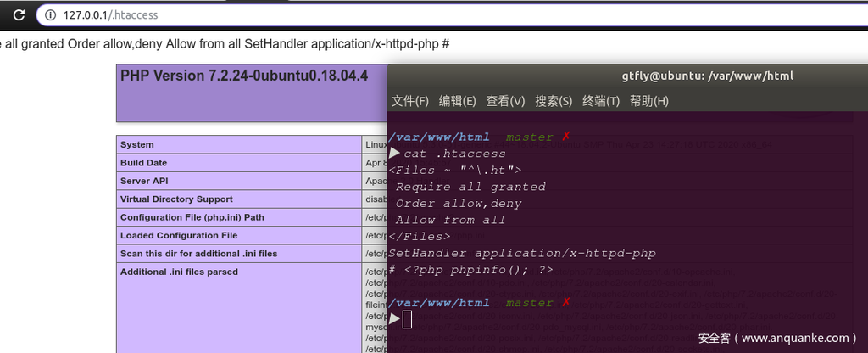Click the terminal cursor at the empty prompt
This screenshot has height=353, width=868.
pos(408,319)
